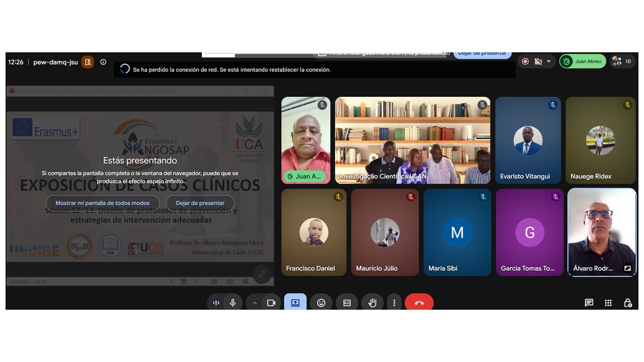This screenshot has height=362, width=644.
Task: Expand the camera options arrow
Action: (255, 303)
